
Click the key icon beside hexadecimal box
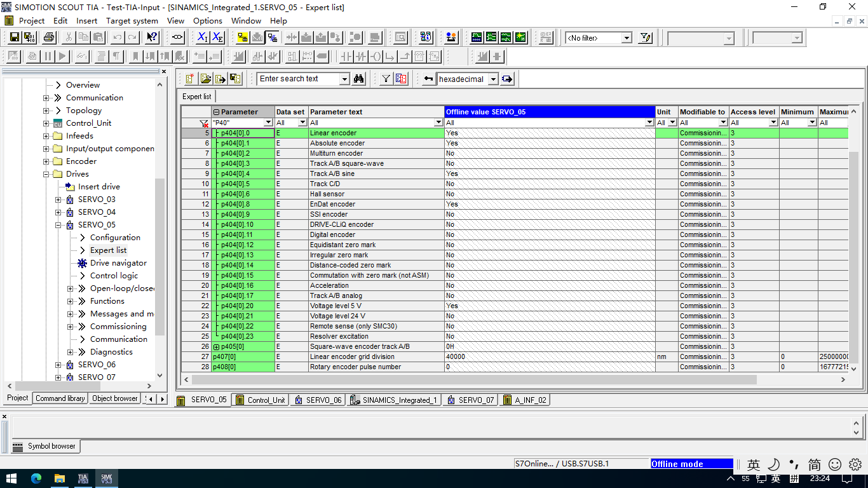pyautogui.click(x=429, y=79)
